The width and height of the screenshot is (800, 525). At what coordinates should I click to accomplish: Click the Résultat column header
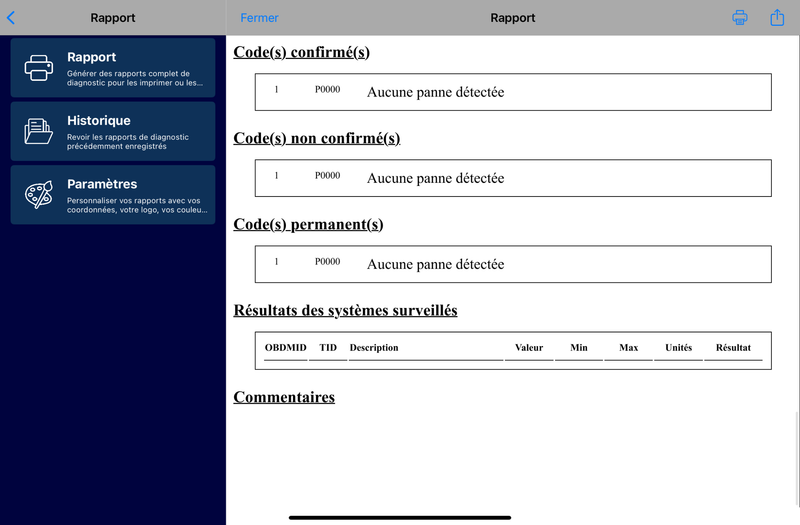733,347
